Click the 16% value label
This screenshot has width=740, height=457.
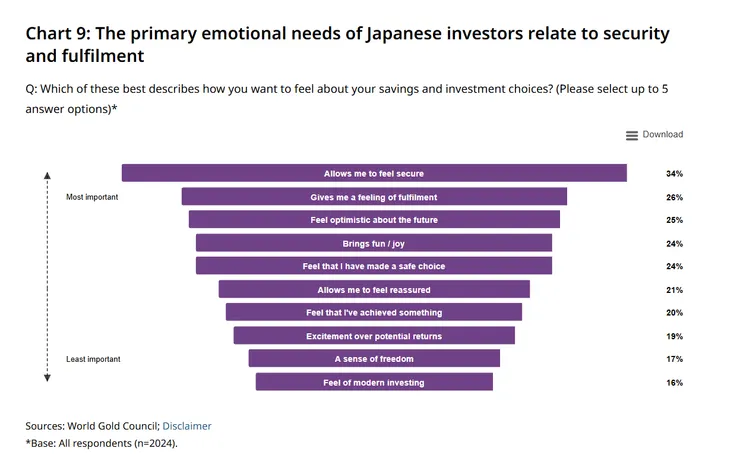click(674, 382)
